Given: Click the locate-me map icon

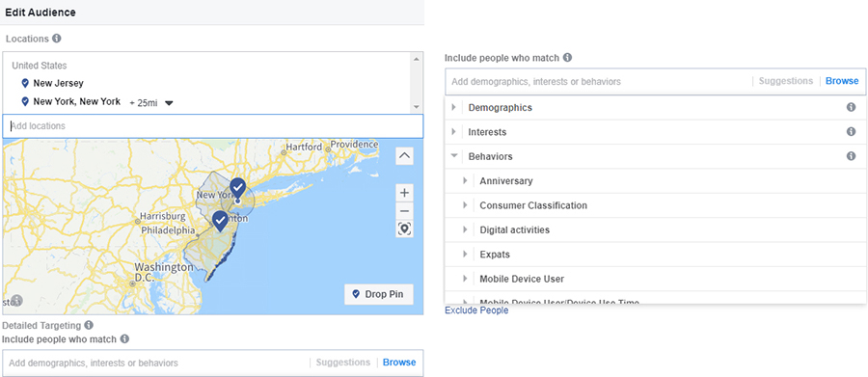Looking at the screenshot, I should click(x=405, y=229).
